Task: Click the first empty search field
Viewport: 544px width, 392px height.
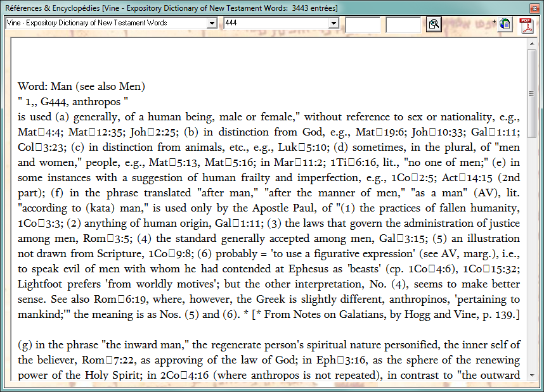Action: point(363,24)
